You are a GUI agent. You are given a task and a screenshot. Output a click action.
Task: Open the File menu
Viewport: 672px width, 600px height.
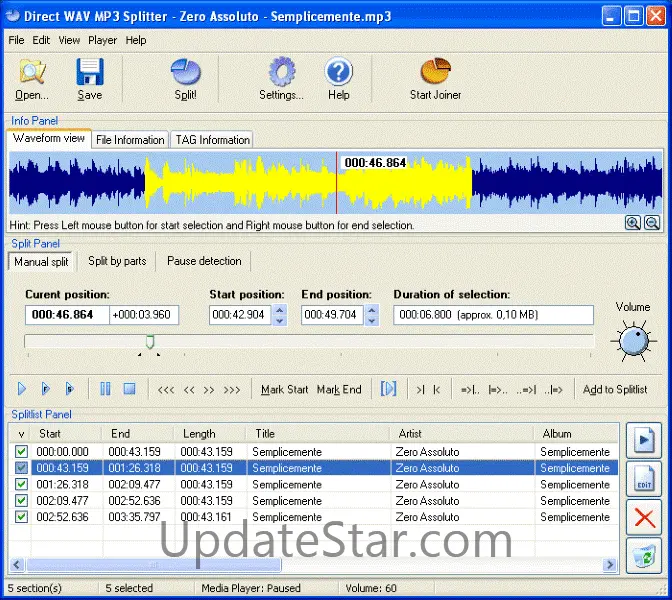click(16, 40)
